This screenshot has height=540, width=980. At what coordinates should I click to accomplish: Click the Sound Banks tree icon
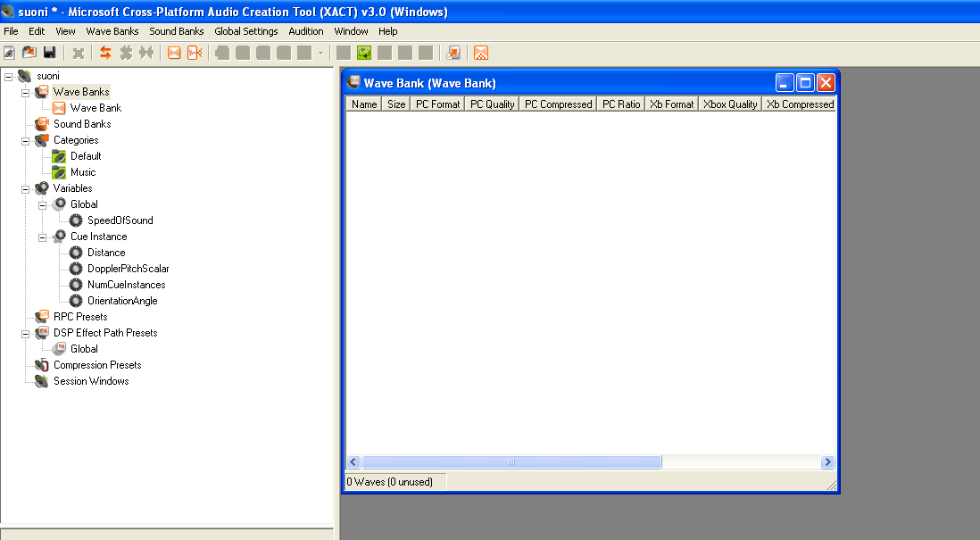(x=42, y=124)
